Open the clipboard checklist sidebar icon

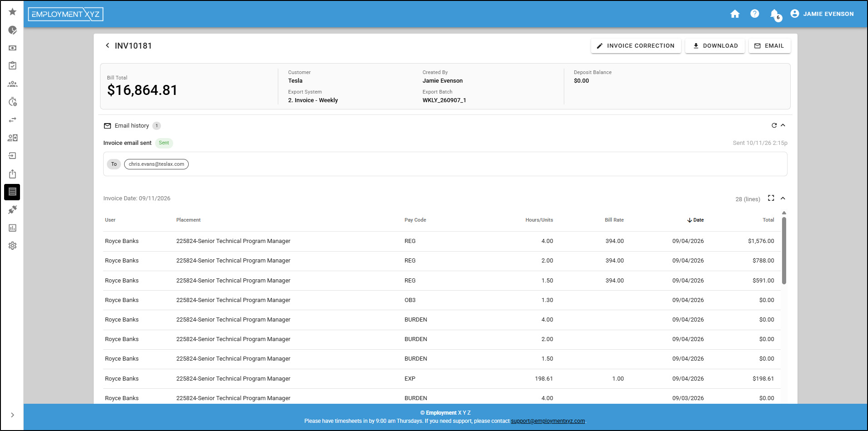(x=12, y=65)
